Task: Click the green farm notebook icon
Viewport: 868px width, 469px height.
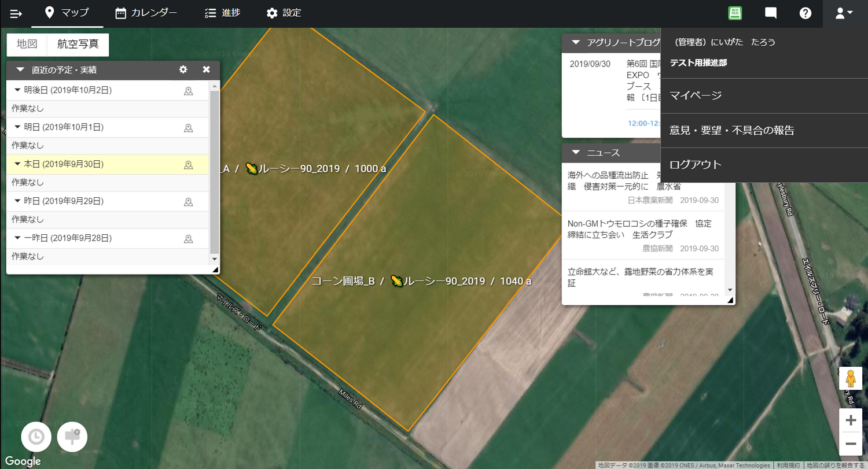Action: click(735, 13)
